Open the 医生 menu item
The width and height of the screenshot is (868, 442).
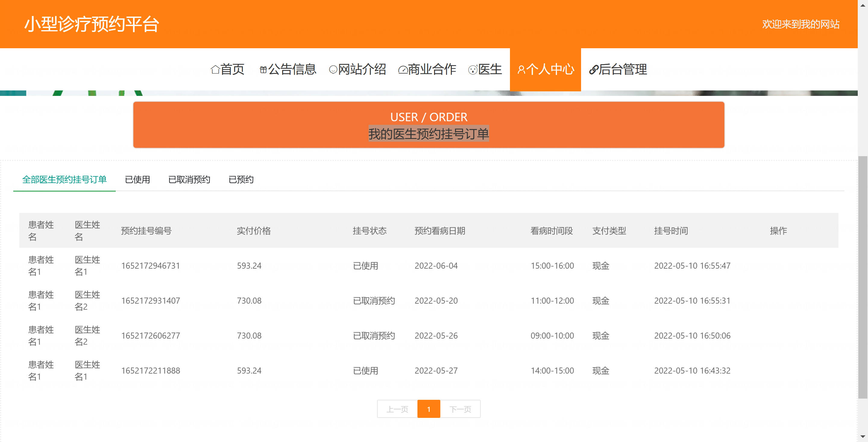point(485,69)
